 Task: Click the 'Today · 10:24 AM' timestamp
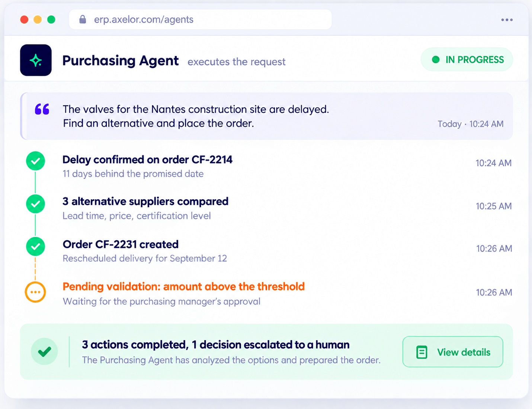tap(471, 124)
